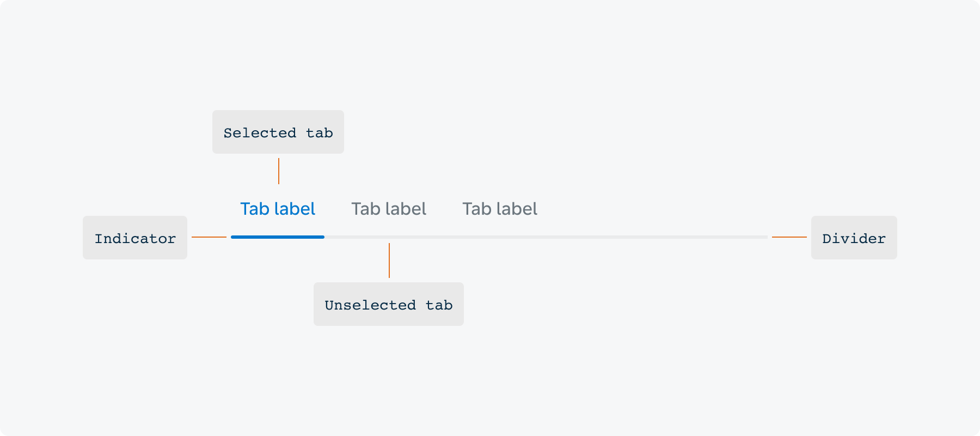Image resolution: width=980 pixels, height=436 pixels.
Task: Open the rightmost gray "Tab label" tab
Action: tap(500, 209)
